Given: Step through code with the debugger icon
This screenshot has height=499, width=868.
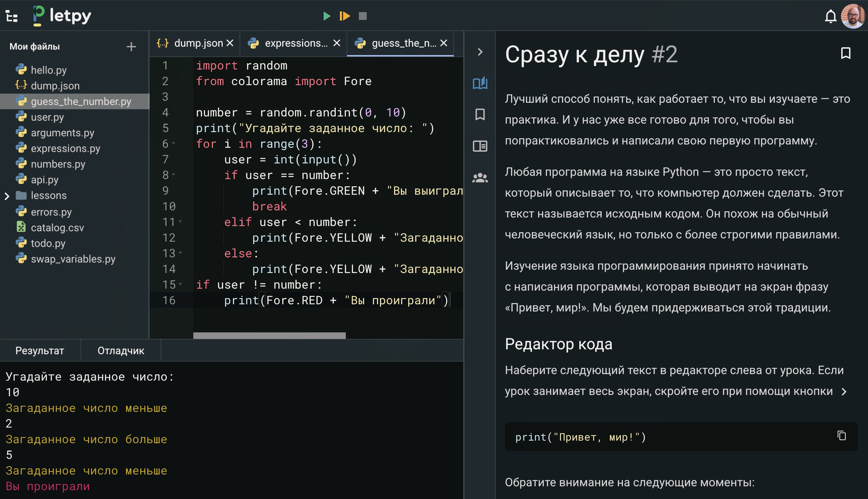Looking at the screenshot, I should point(345,16).
